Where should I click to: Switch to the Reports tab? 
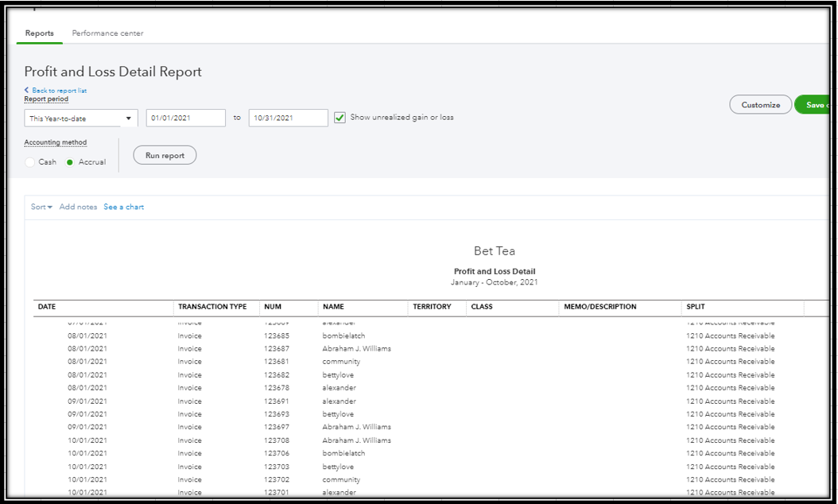[40, 33]
